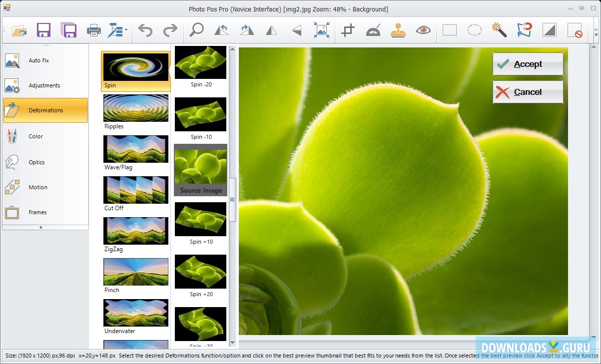The width and height of the screenshot is (601, 364).
Task: Pick the Spin +10 preview thumbnail
Action: tap(200, 220)
